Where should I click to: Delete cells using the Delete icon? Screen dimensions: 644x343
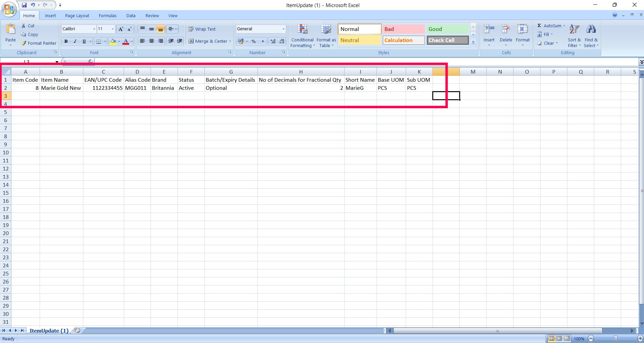tap(506, 30)
